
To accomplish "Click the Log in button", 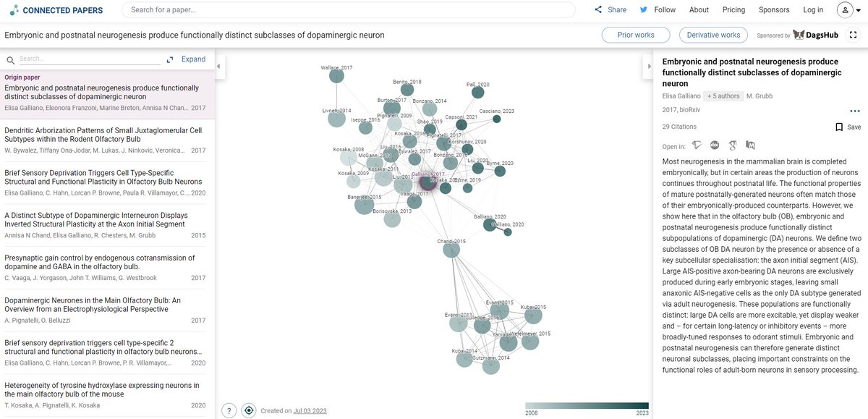I will pyautogui.click(x=812, y=10).
